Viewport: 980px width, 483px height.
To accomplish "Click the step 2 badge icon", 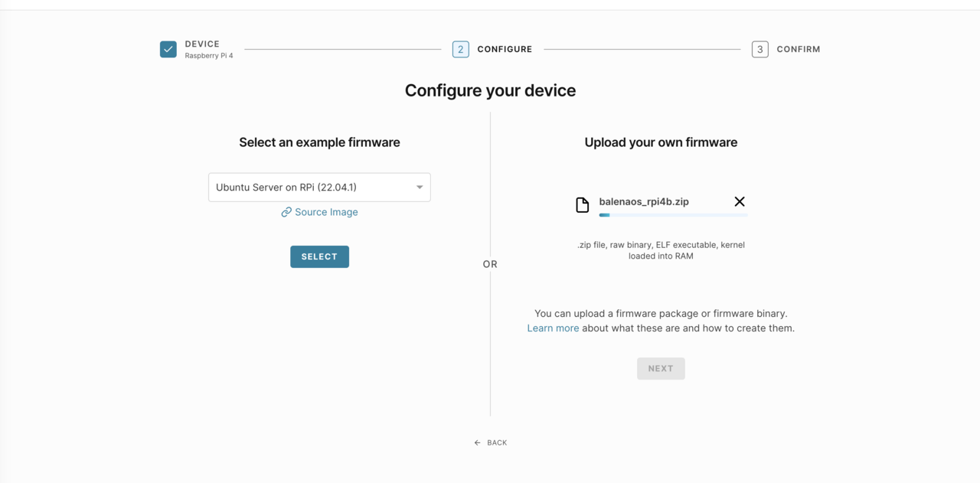I will (x=460, y=49).
